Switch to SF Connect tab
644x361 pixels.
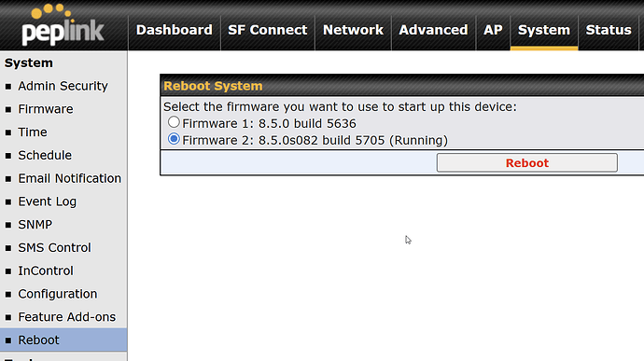coord(267,30)
